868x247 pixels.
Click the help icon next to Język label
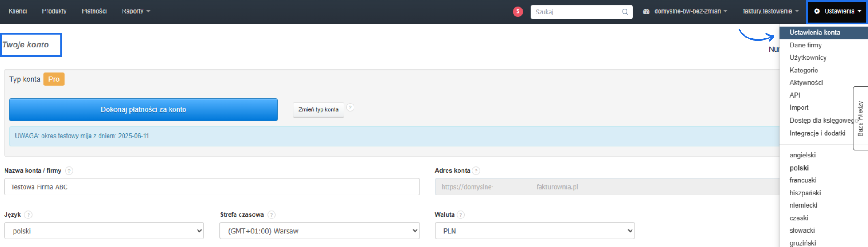(x=28, y=215)
